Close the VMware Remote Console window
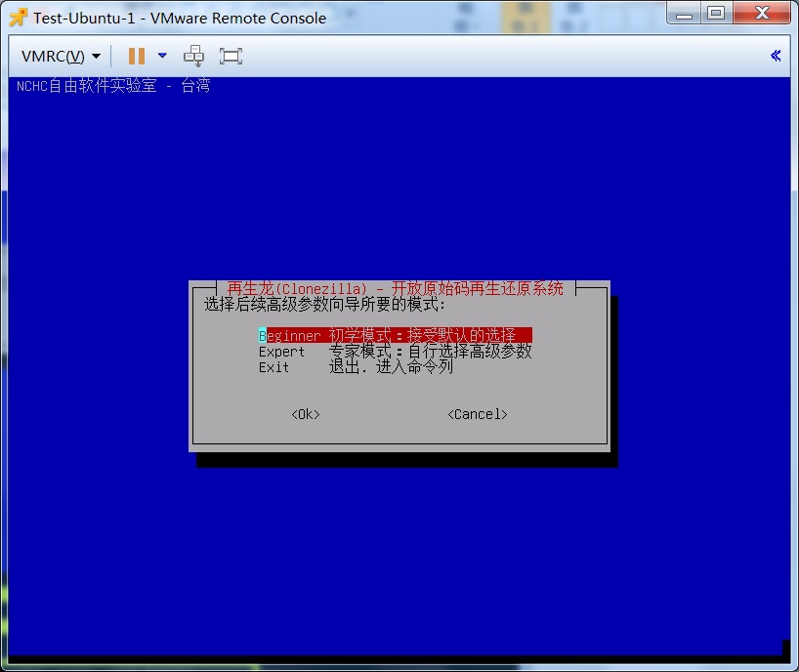The width and height of the screenshot is (799, 672). point(760,12)
